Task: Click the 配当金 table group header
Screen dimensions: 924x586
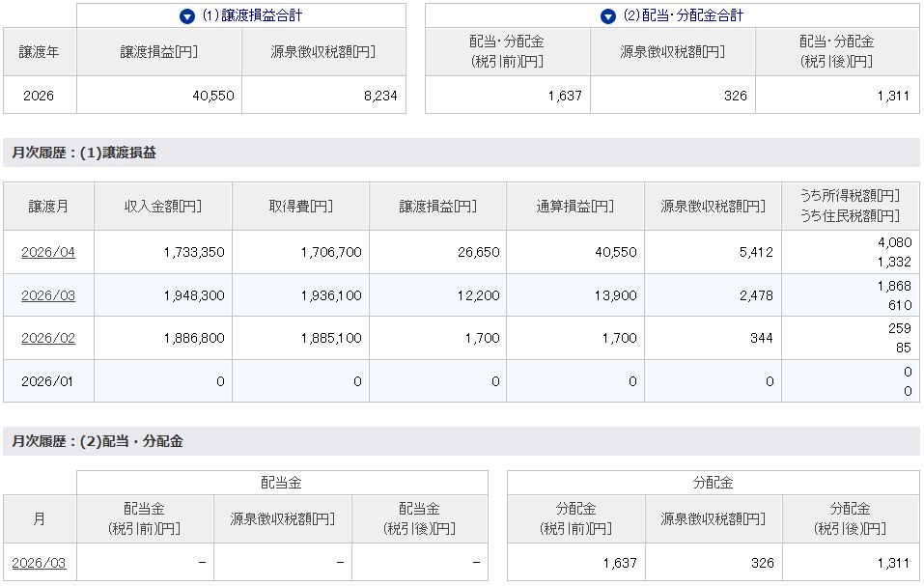Action: click(x=282, y=483)
